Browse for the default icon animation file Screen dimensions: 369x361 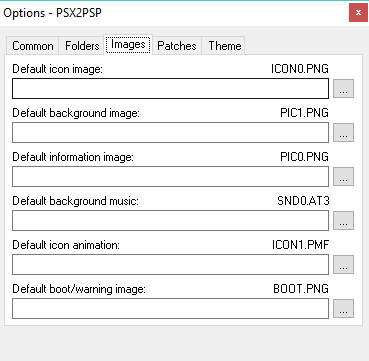[343, 264]
